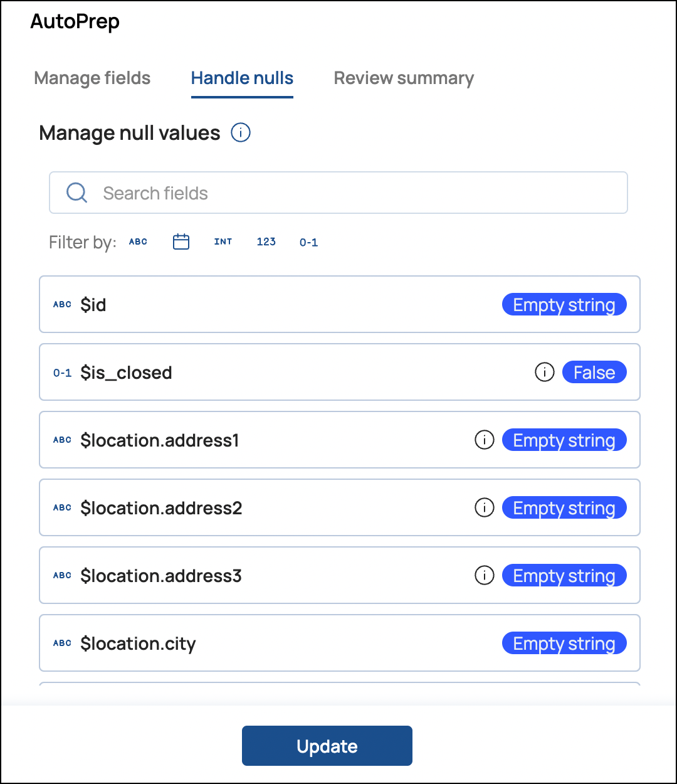
Task: Open the info tooltip on $is_closed row
Action: [545, 372]
